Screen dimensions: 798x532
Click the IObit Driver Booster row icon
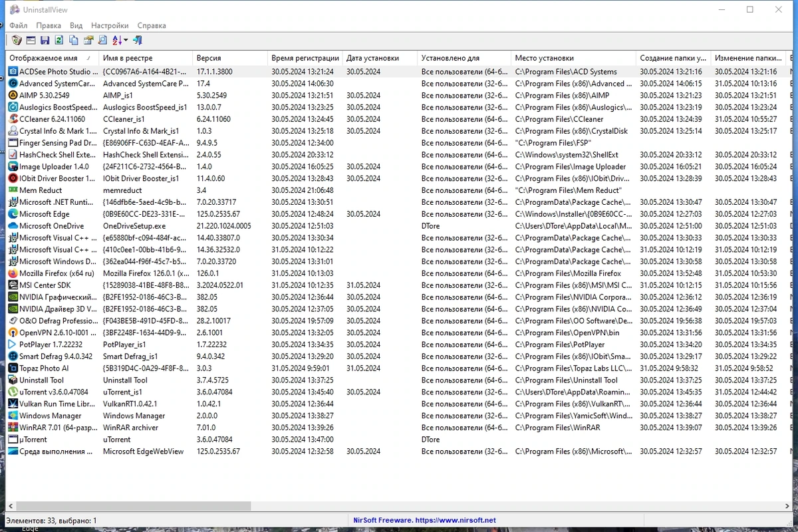click(x=13, y=178)
